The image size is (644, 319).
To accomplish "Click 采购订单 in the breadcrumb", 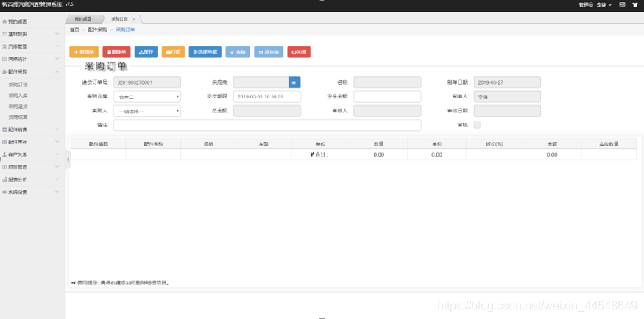I will coord(125,30).
